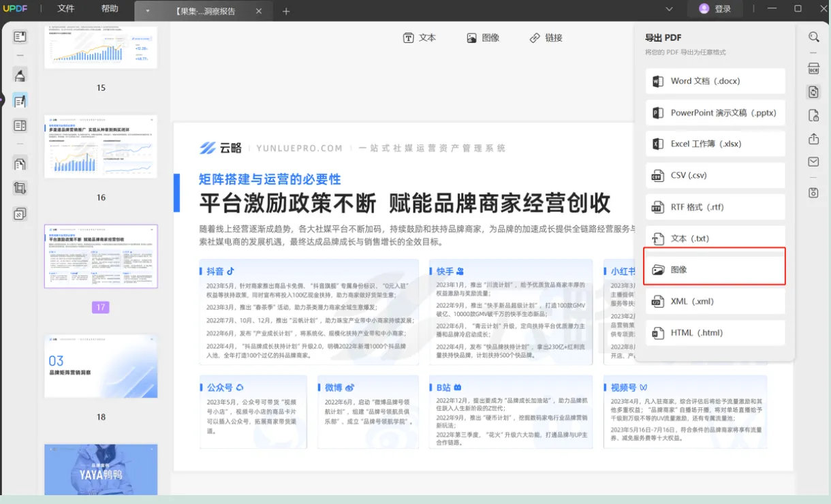The image size is (831, 504).
Task: Select the highlighted page 17 thumbnail
Action: click(101, 256)
